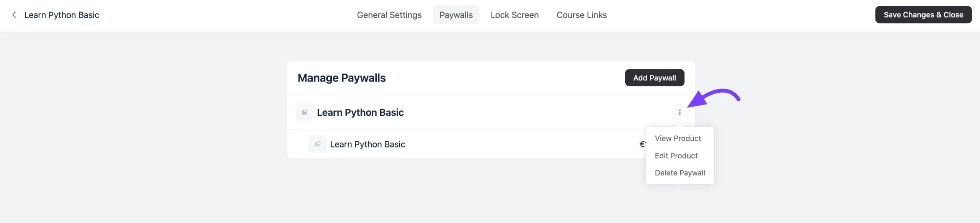Click the back arrow beside the course title
The width and height of the screenshot is (980, 223).
click(14, 15)
